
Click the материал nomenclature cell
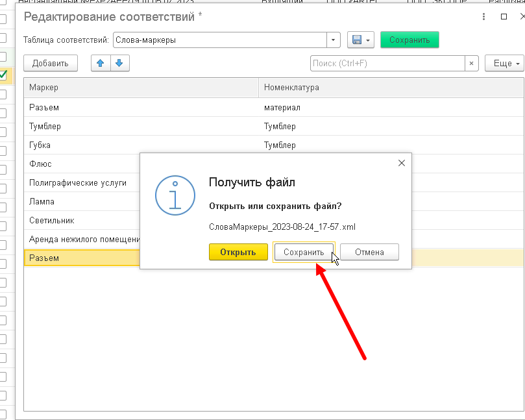[391, 108]
